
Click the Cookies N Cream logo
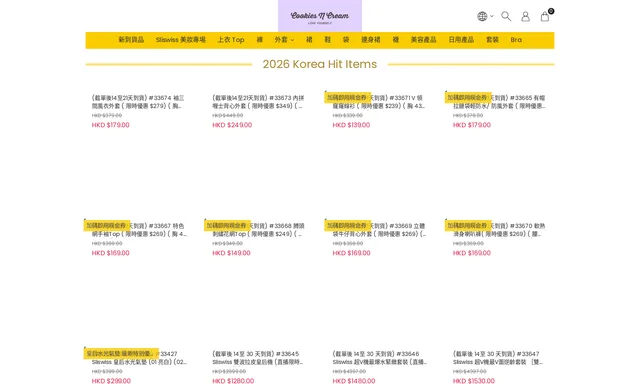[x=320, y=16]
